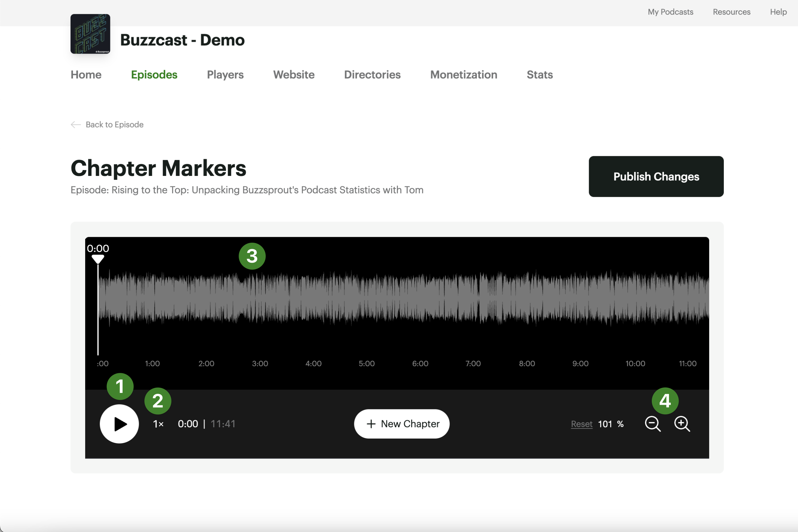Image resolution: width=798 pixels, height=532 pixels.
Task: View the Stats tab
Action: pos(539,75)
